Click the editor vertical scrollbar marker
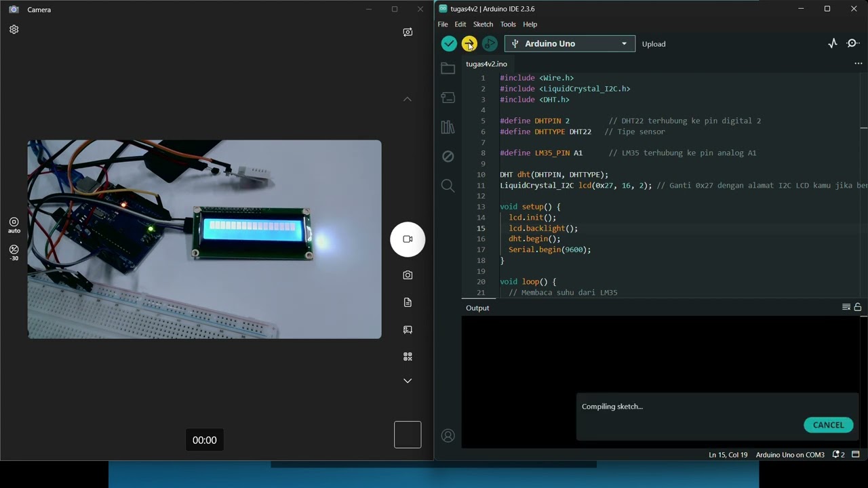The image size is (868, 488). (864, 127)
